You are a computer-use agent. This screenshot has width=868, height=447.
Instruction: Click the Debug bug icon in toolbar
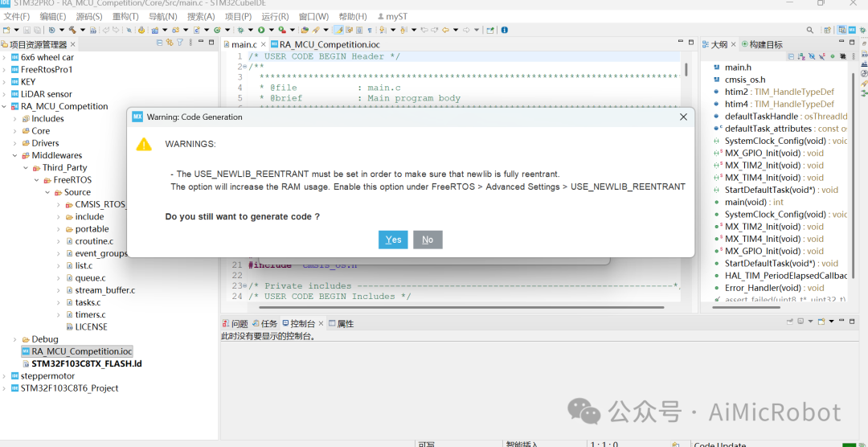pos(240,30)
